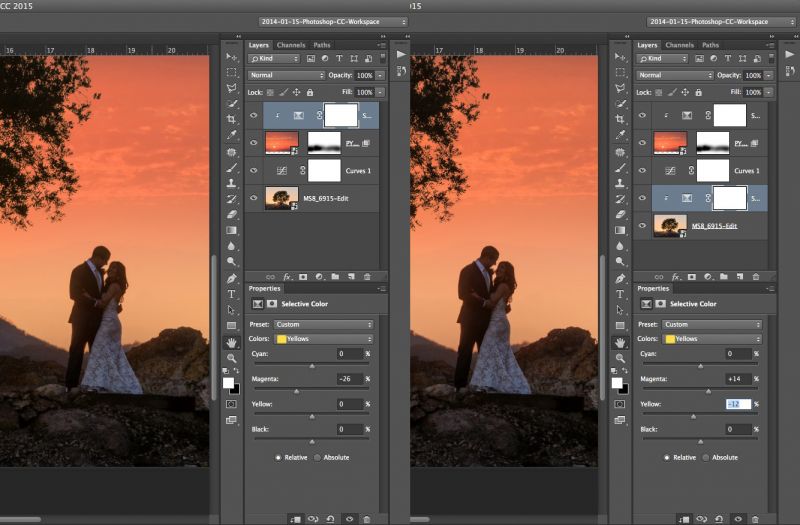Select the Move tool in left window toolbar
Viewport: 800px width, 525px height.
coord(231,57)
